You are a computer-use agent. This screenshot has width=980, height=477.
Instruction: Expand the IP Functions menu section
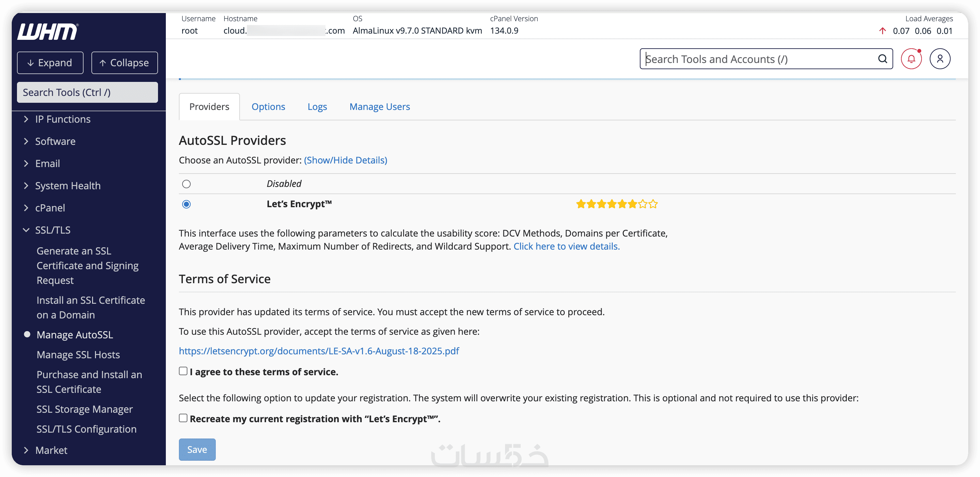click(63, 119)
